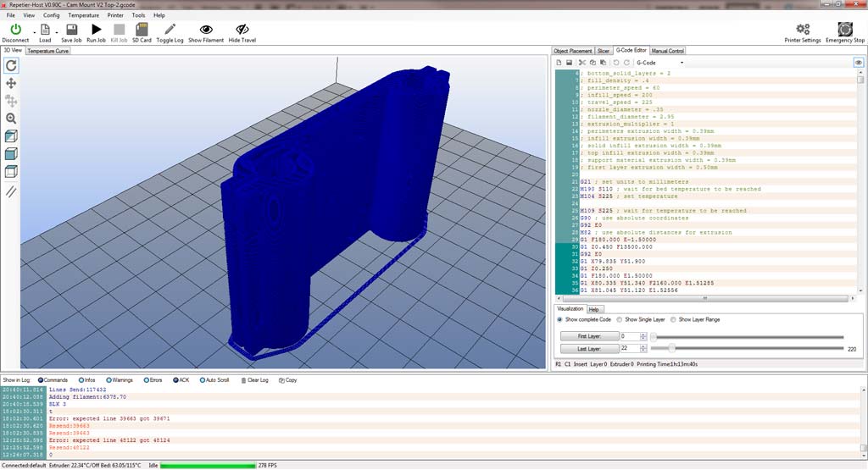Click G-Code line 'M190 S110'
868x470 pixels.
pyautogui.click(x=670, y=189)
